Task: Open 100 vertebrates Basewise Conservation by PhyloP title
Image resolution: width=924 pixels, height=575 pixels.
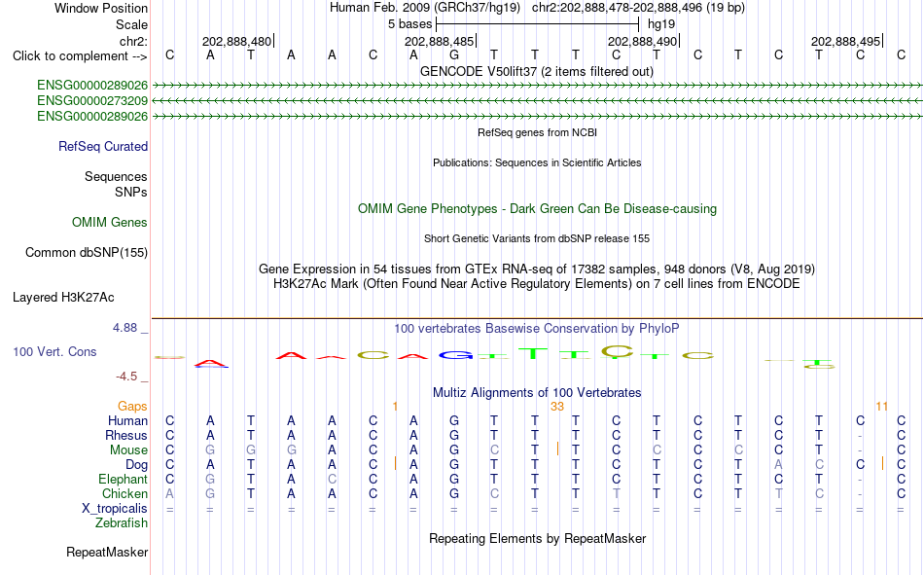Action: pos(536,329)
